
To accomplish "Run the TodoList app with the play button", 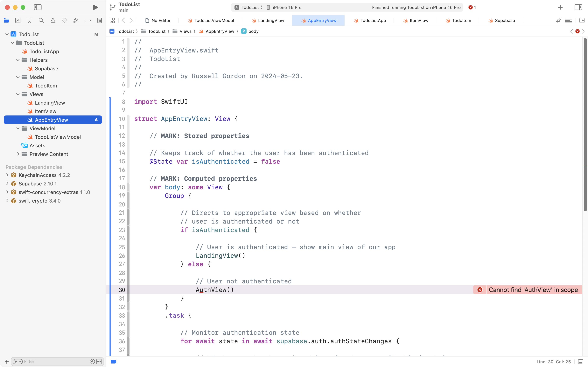I will coord(95,7).
